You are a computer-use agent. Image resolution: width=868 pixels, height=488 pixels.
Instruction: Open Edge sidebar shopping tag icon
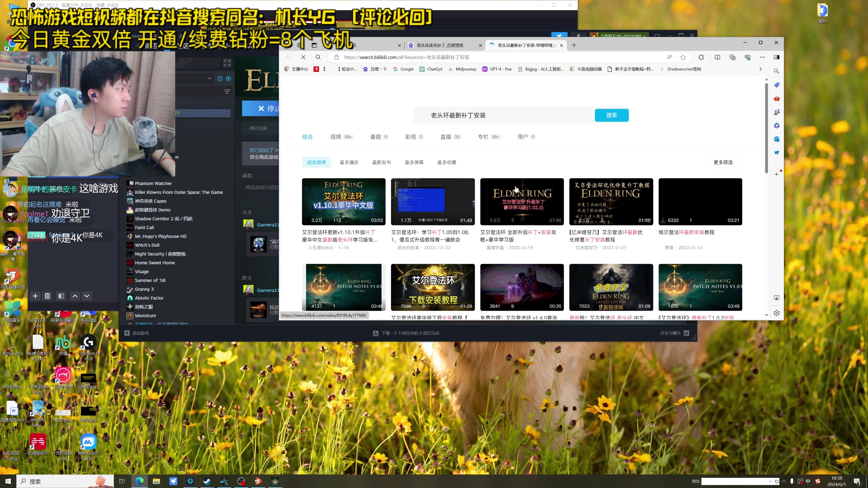click(776, 85)
